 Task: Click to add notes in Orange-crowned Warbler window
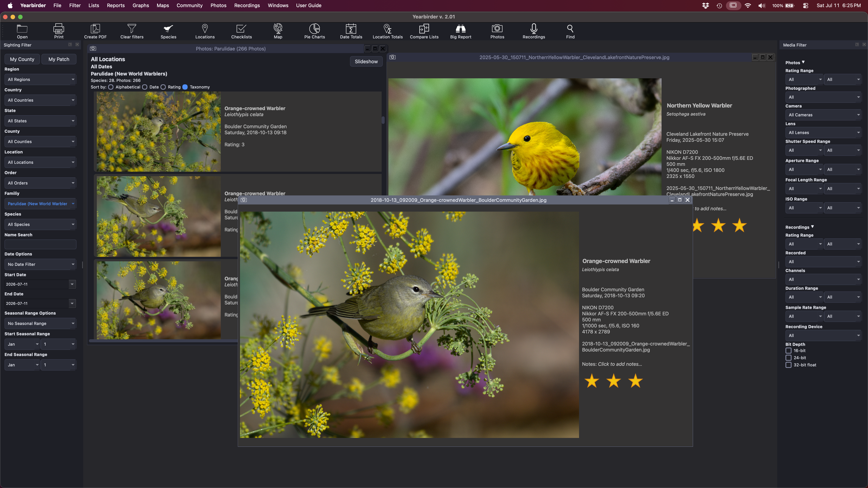(620, 364)
